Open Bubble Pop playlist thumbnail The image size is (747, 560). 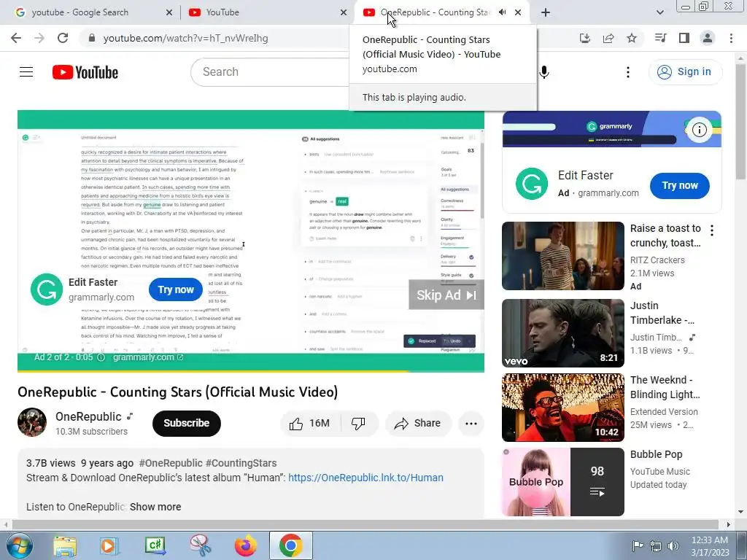pyautogui.click(x=562, y=482)
